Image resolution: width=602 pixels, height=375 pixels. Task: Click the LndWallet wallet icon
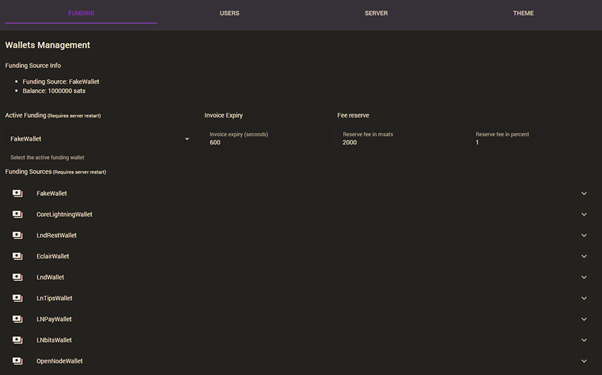pos(17,277)
